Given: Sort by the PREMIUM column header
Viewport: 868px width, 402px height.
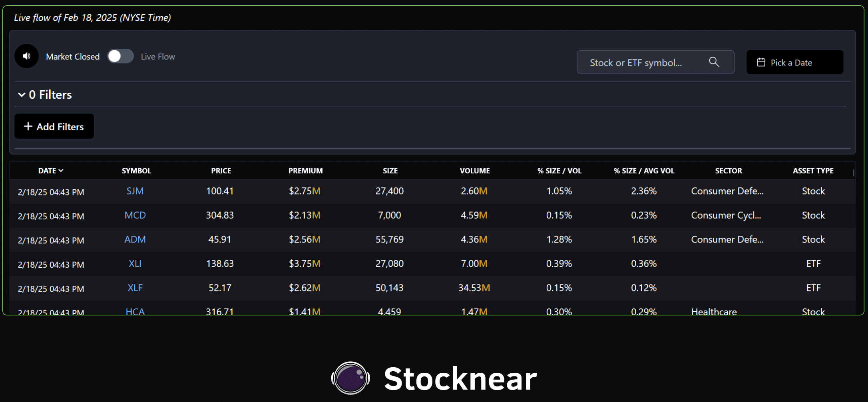Looking at the screenshot, I should click(x=305, y=171).
